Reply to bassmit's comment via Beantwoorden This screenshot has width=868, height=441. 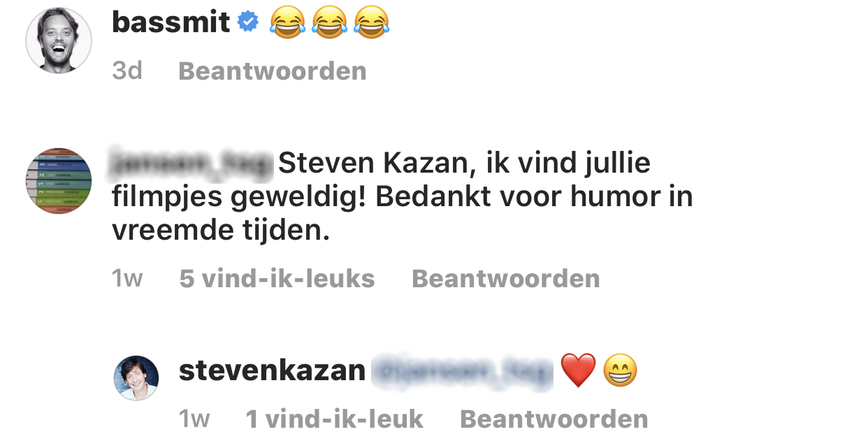click(x=273, y=71)
